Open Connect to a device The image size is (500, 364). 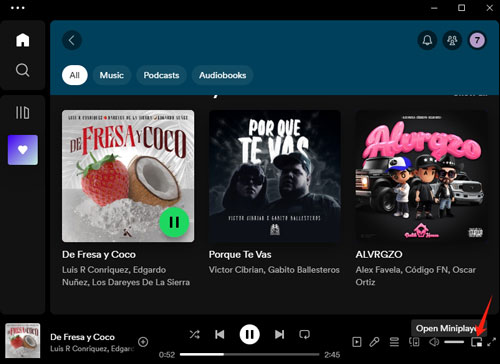pyautogui.click(x=414, y=342)
